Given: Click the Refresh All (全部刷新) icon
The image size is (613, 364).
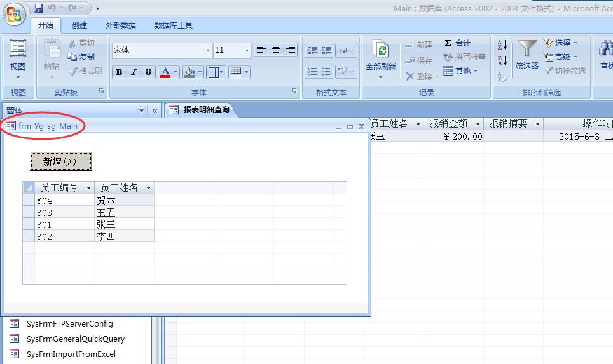Looking at the screenshot, I should [x=381, y=50].
